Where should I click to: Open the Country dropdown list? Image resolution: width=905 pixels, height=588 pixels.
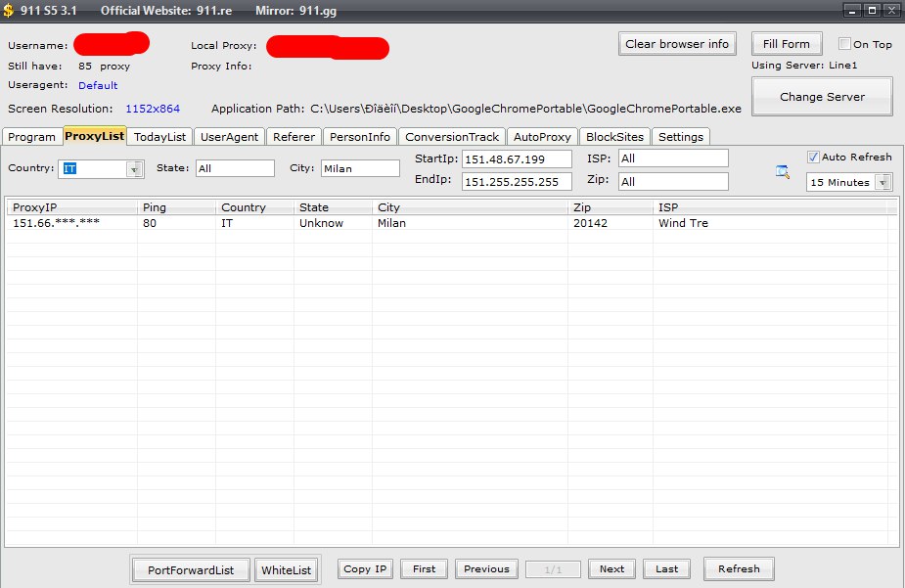pos(134,169)
